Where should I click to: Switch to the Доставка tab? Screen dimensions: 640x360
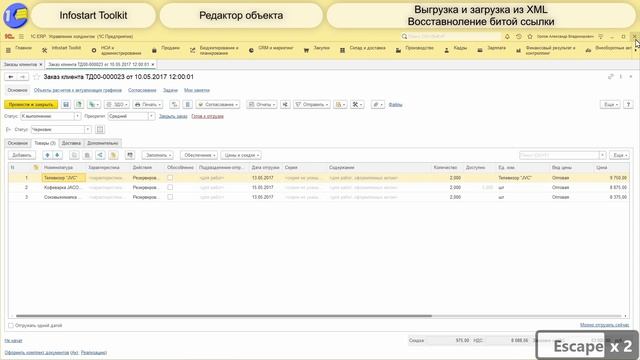coord(71,143)
